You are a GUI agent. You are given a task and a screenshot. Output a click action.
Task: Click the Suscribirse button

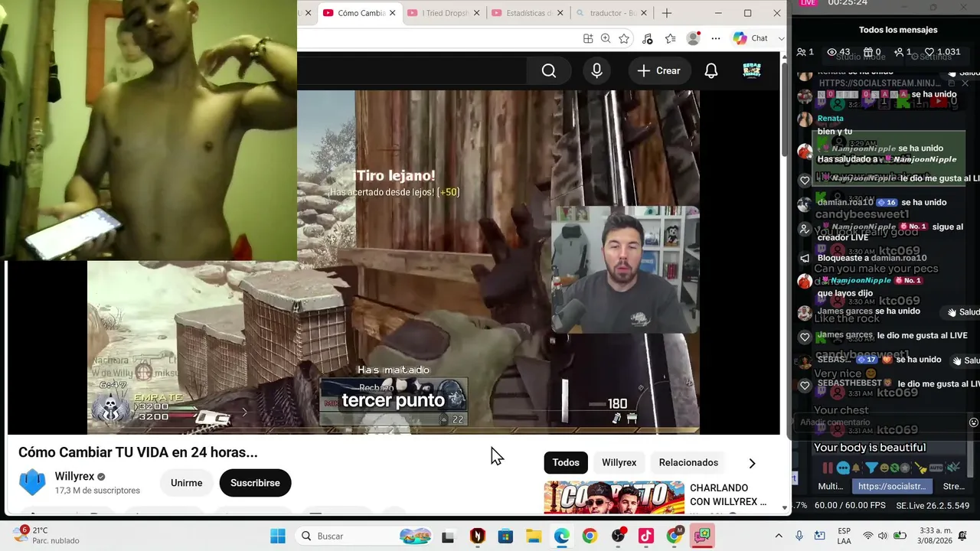click(255, 483)
